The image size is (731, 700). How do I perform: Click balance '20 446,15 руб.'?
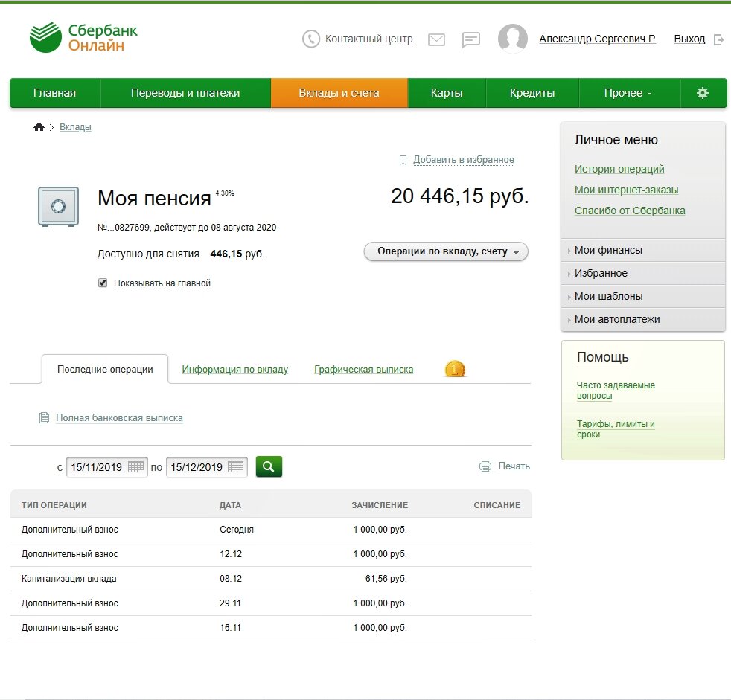tap(460, 196)
